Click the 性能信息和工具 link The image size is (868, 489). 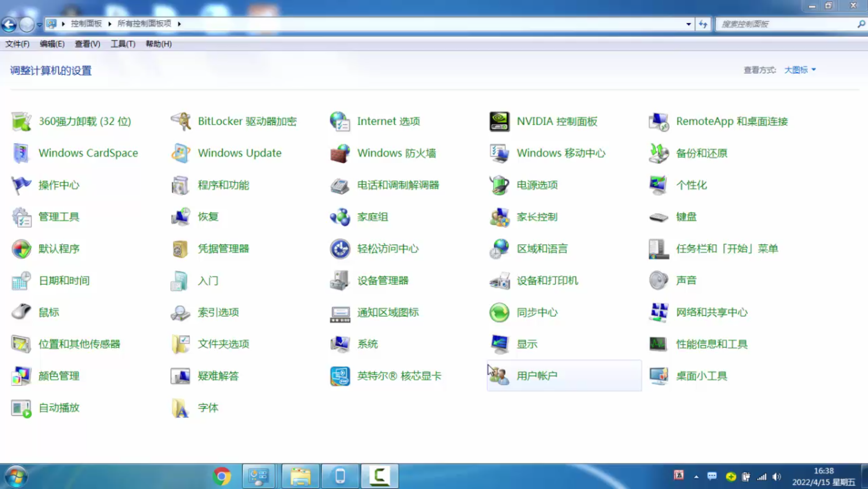pos(712,344)
